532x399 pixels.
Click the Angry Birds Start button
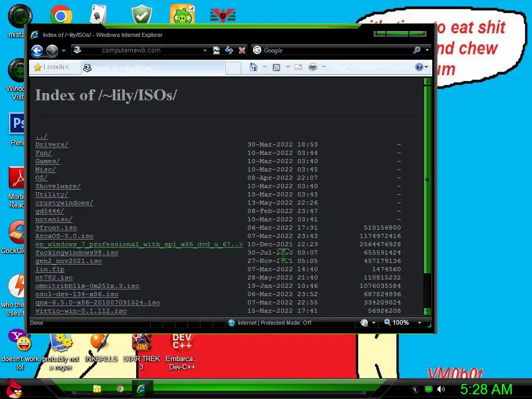coord(14,389)
